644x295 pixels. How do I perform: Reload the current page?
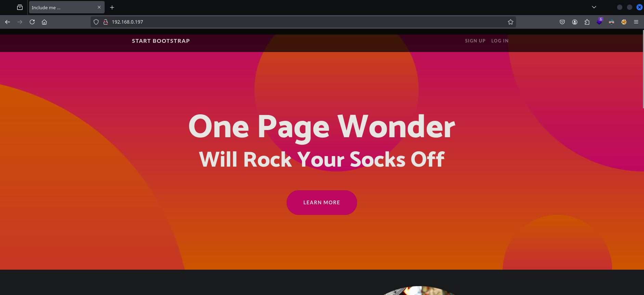pyautogui.click(x=32, y=22)
